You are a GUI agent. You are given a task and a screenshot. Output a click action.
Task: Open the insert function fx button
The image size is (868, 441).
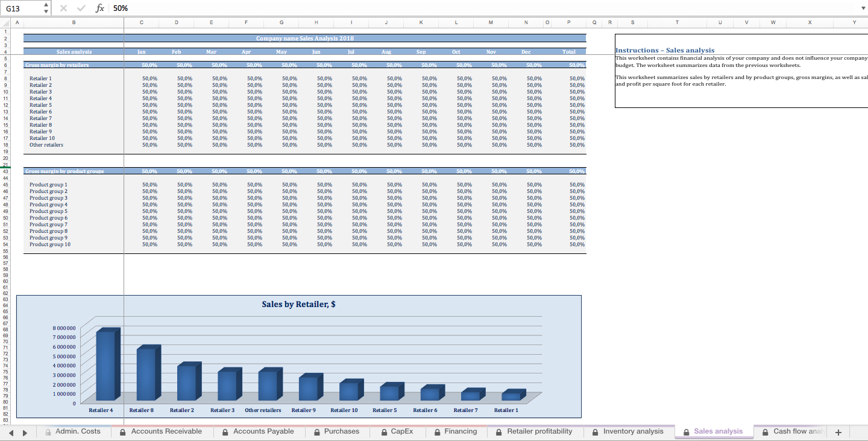(x=100, y=8)
